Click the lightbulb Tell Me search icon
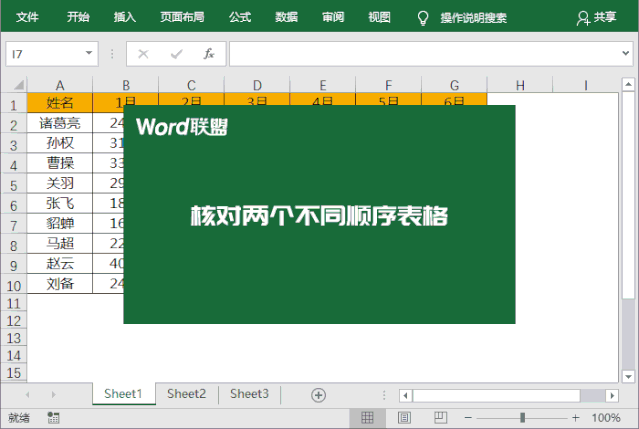639x429 pixels. 422,17
